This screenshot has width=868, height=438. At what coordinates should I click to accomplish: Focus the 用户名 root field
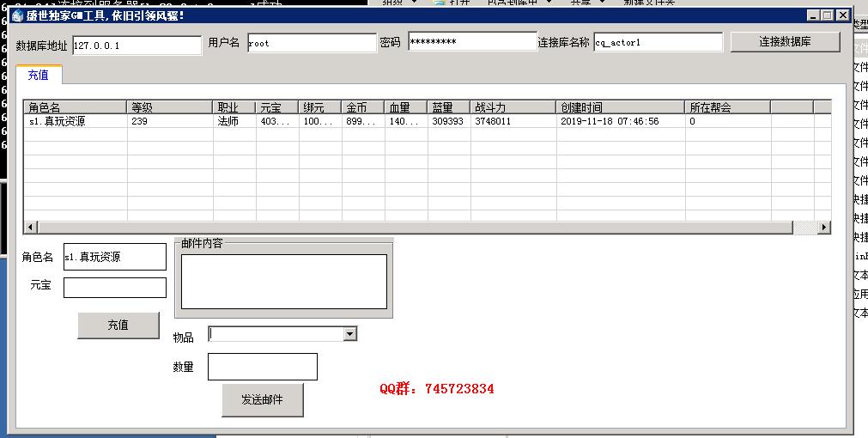[311, 43]
